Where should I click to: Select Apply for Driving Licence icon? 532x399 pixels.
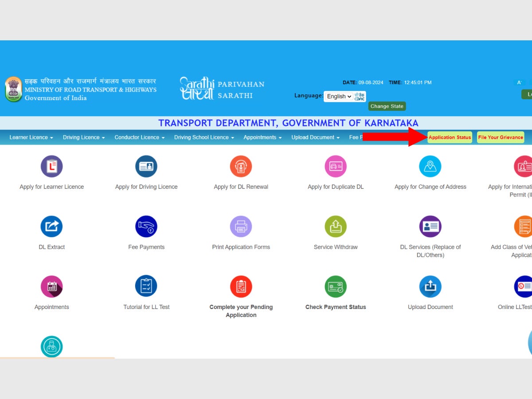tap(146, 166)
